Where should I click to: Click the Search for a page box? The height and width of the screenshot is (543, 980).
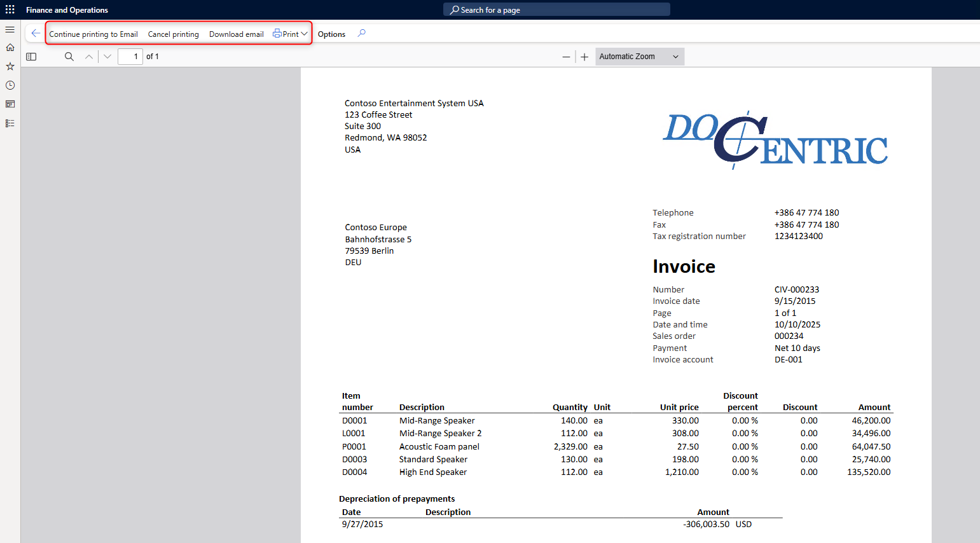(556, 10)
